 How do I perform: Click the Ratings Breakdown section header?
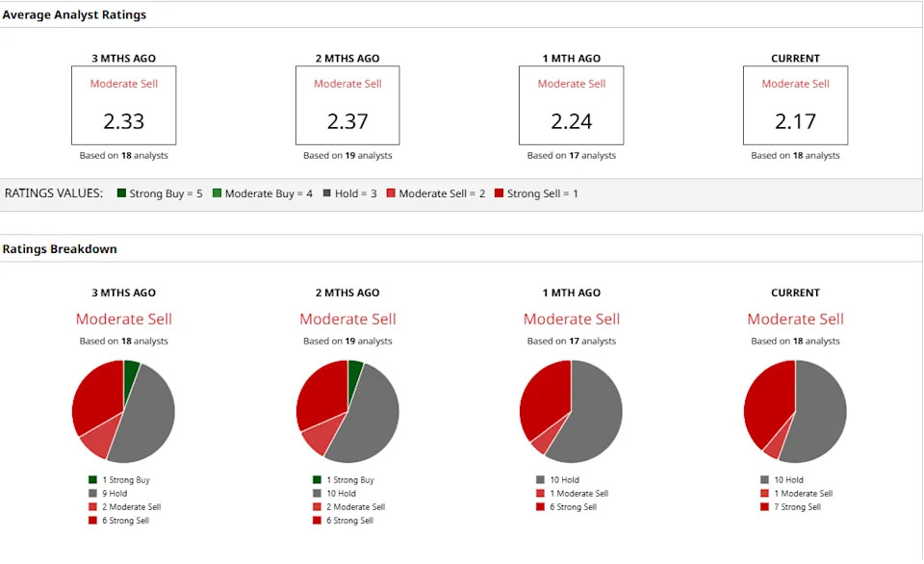60,249
